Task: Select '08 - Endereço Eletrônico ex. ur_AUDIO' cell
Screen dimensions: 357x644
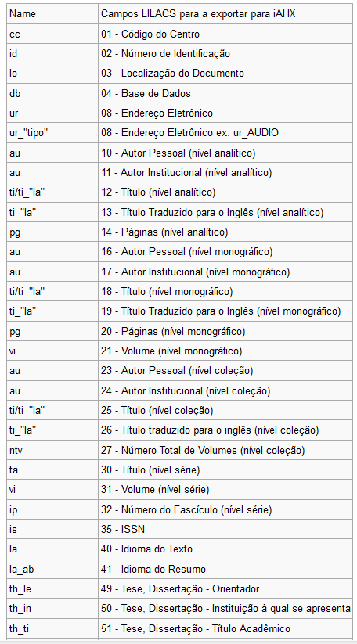Action: pos(225,133)
